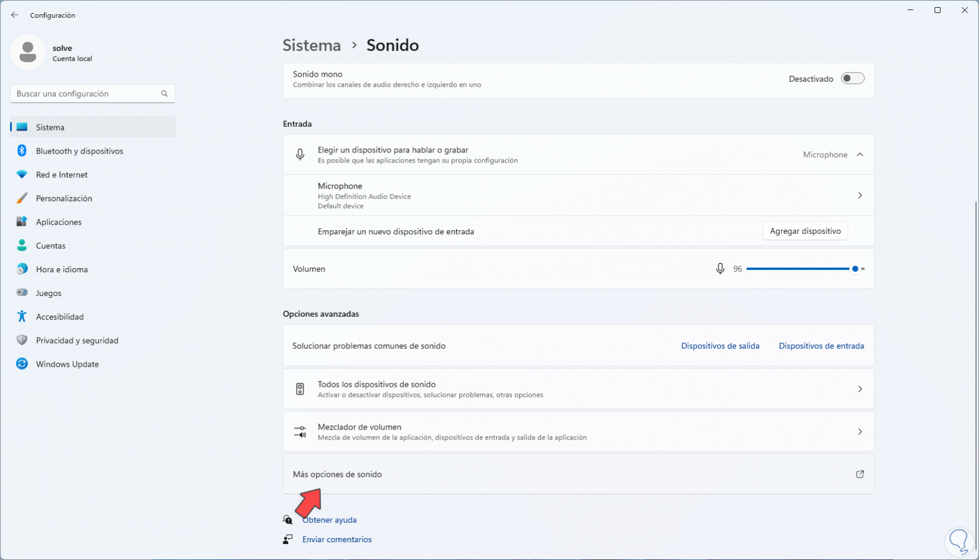The image size is (979, 560).
Task: Click the microphone icon beside the volume slider
Action: [720, 269]
